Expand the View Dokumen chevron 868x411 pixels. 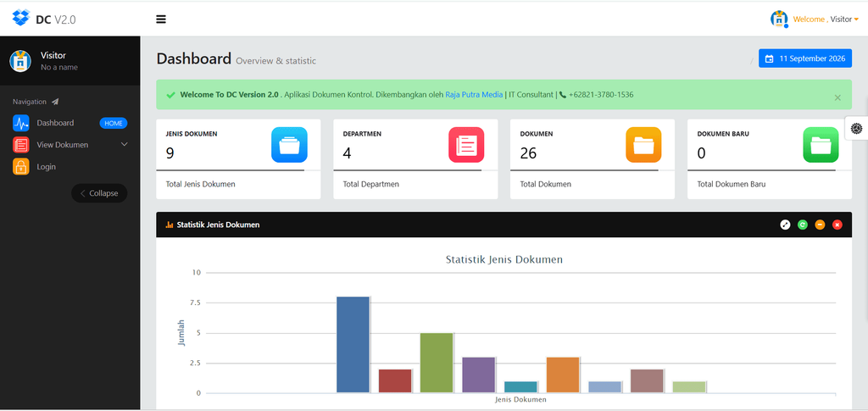tap(124, 144)
